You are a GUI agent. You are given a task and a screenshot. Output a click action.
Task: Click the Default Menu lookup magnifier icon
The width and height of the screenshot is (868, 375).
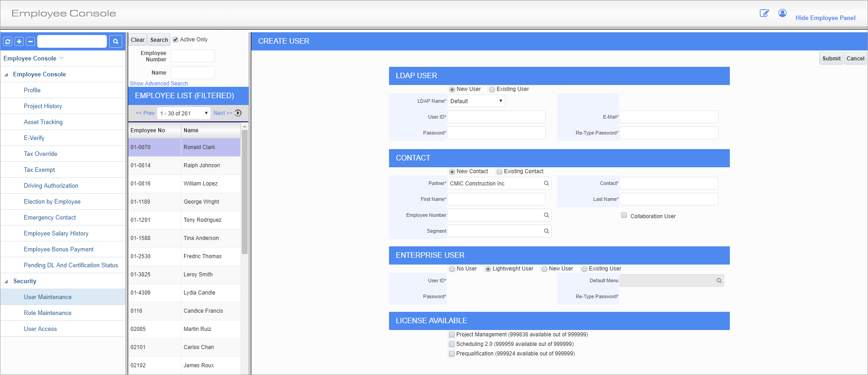(x=719, y=280)
